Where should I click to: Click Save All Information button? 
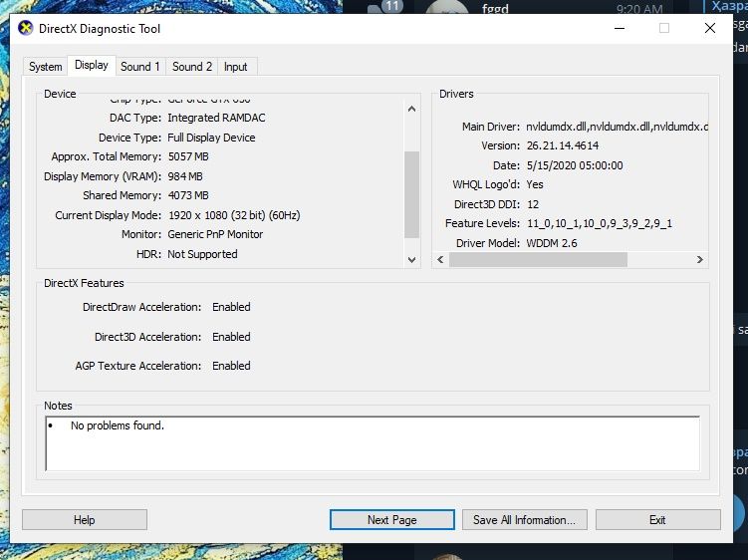click(x=524, y=519)
